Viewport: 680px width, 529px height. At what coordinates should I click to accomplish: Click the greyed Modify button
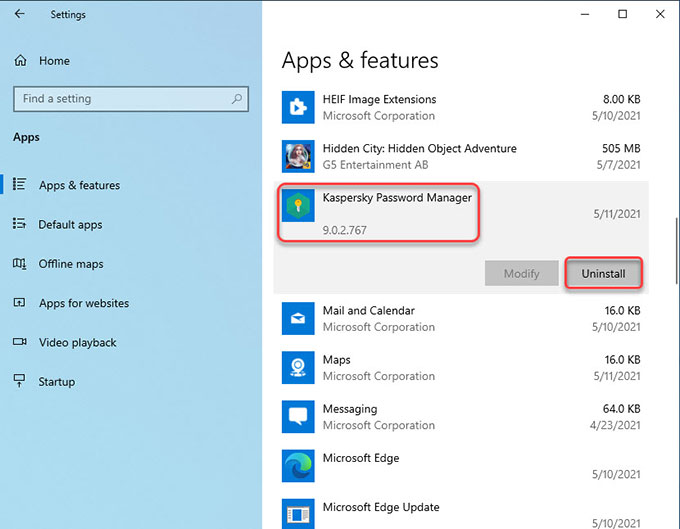pyautogui.click(x=522, y=273)
